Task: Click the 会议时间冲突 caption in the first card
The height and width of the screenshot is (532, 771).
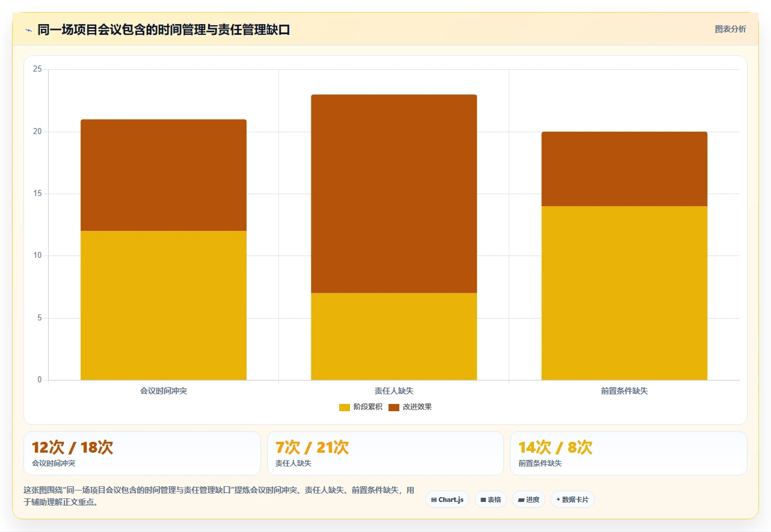Action: point(54,463)
